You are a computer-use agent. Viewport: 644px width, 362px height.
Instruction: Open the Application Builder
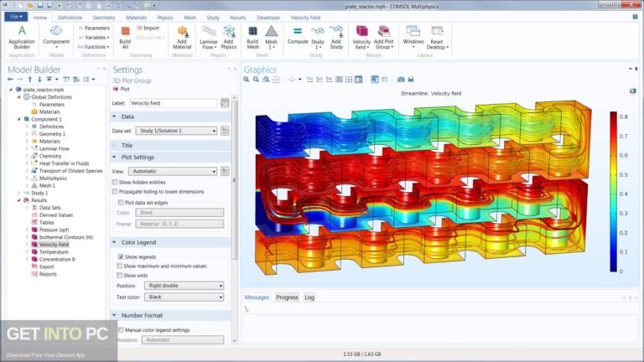pos(22,37)
